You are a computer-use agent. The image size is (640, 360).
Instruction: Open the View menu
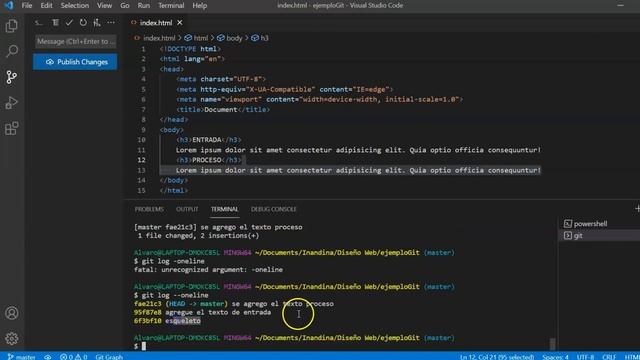(104, 5)
